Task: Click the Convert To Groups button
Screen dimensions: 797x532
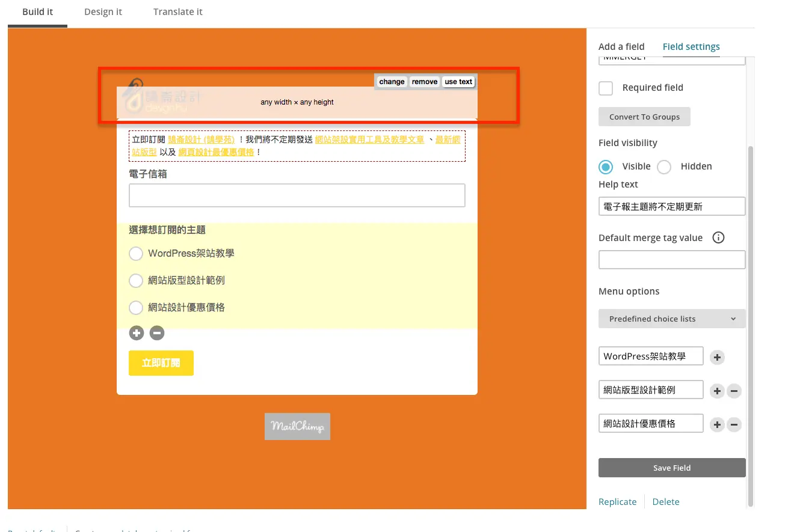Action: point(644,117)
